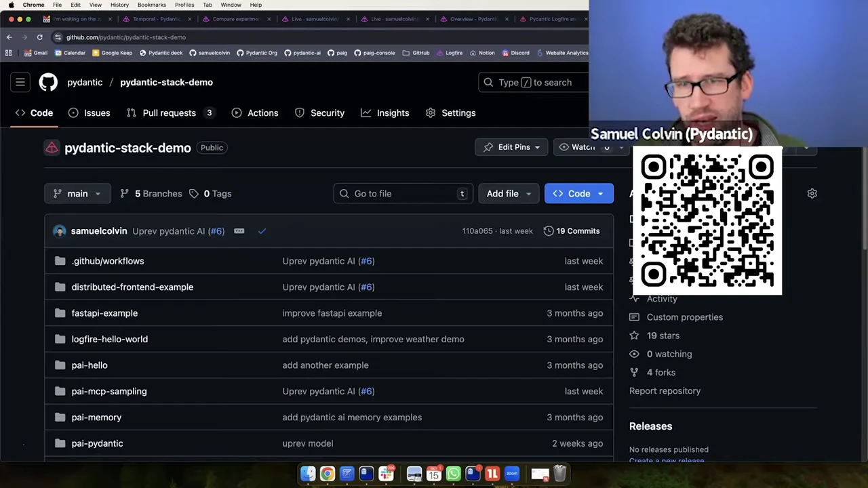The height and width of the screenshot is (488, 868).
Task: Open the distributed-frontend-example folder
Action: pos(132,287)
